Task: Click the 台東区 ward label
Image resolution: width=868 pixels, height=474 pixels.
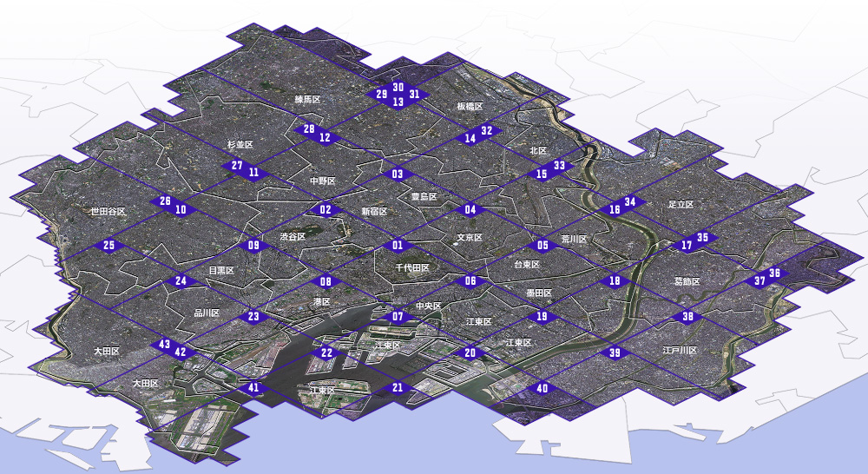Action: 527,265
